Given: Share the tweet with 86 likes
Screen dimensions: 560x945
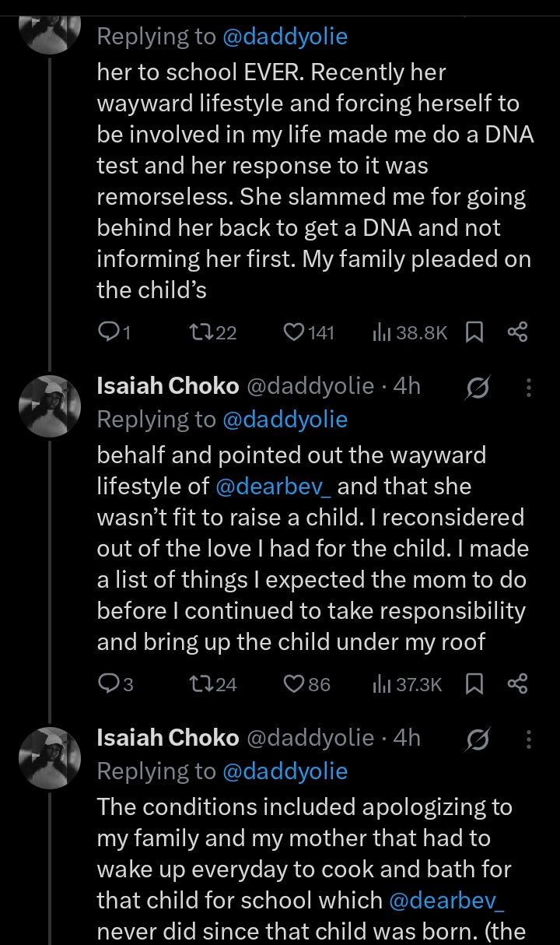Looking at the screenshot, I should pos(517,684).
